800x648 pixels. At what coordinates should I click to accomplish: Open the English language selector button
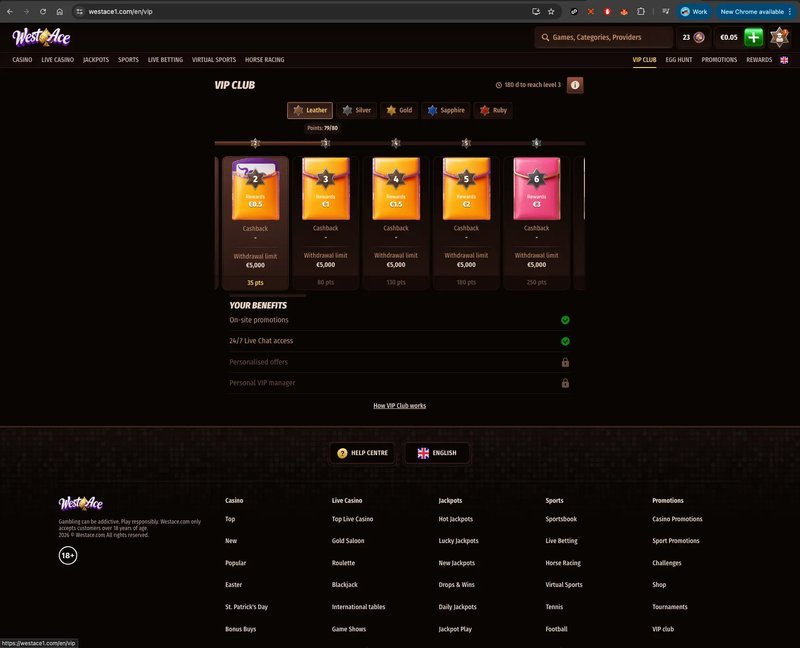tap(437, 453)
